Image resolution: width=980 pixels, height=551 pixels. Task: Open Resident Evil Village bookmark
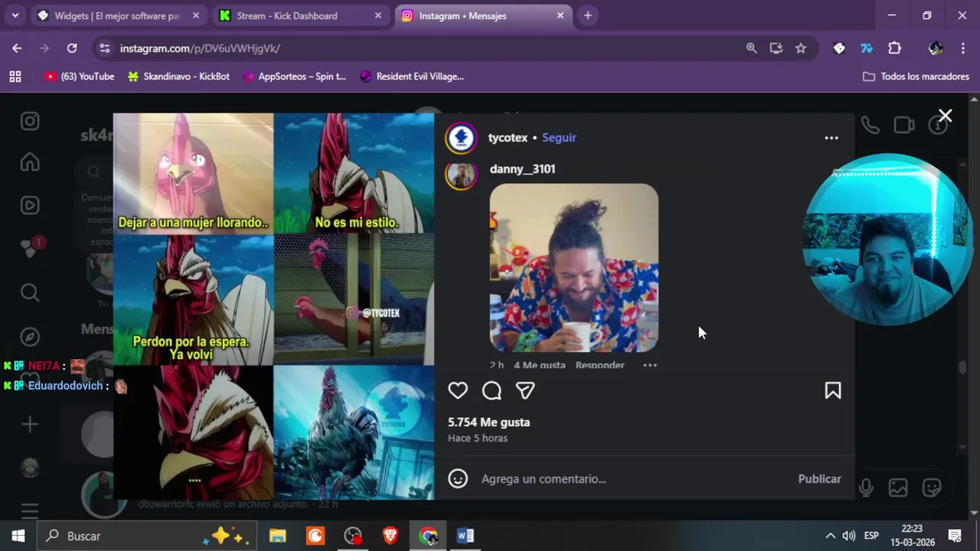point(411,77)
